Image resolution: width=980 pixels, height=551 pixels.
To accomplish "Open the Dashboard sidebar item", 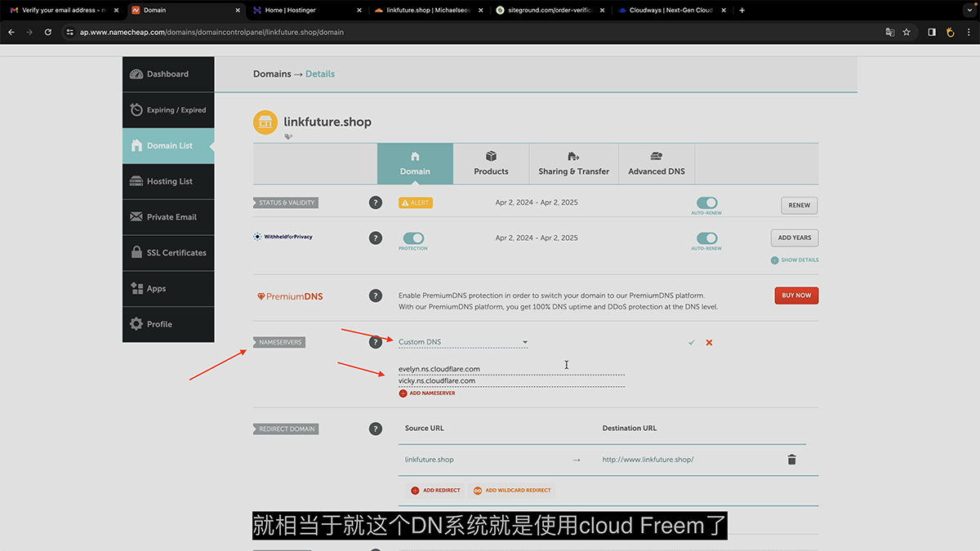I will [x=168, y=74].
